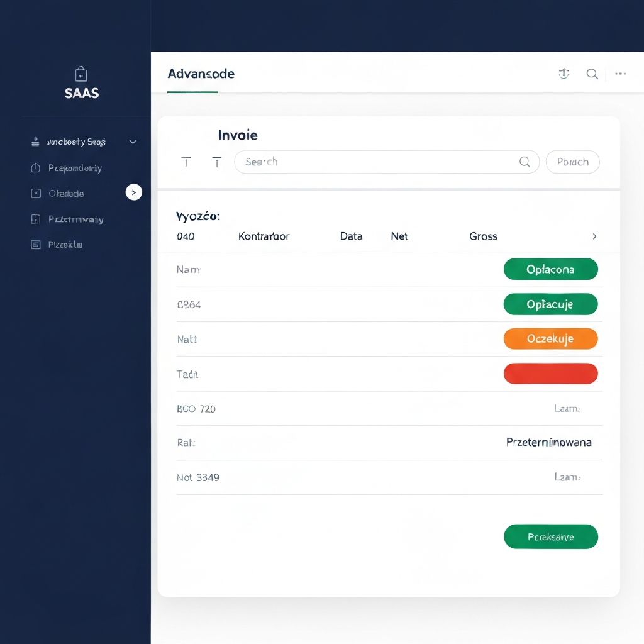Toggle the red status pill on fourth row
Screen dimensions: 644x644
tap(551, 374)
